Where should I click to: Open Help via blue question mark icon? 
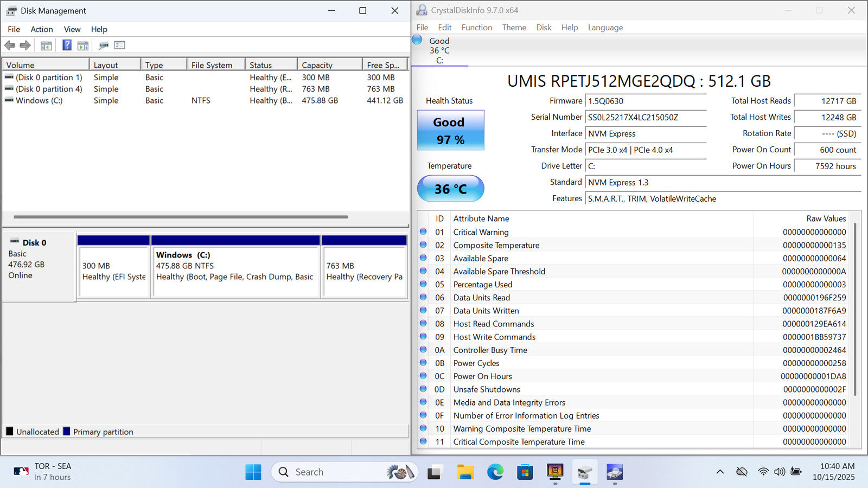67,46
